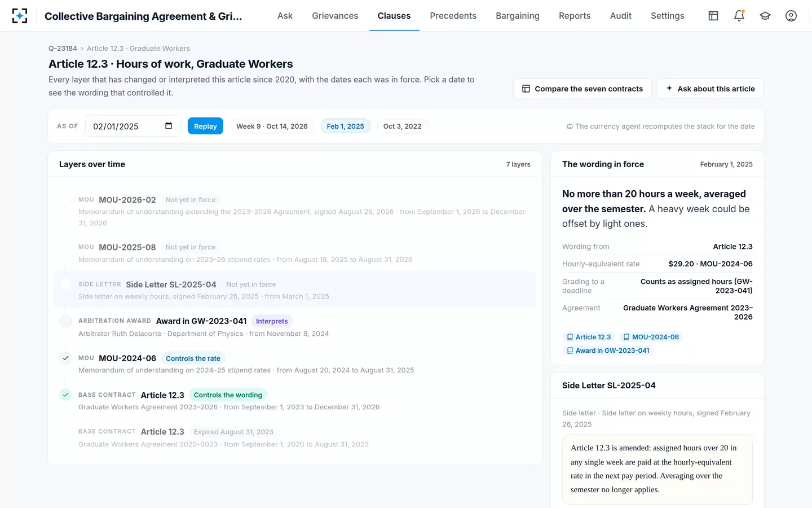Open the Audit tab
812x508 pixels.
point(621,16)
